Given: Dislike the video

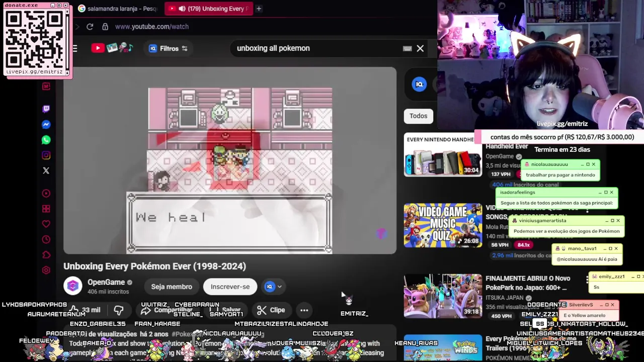Looking at the screenshot, I should 119,310.
